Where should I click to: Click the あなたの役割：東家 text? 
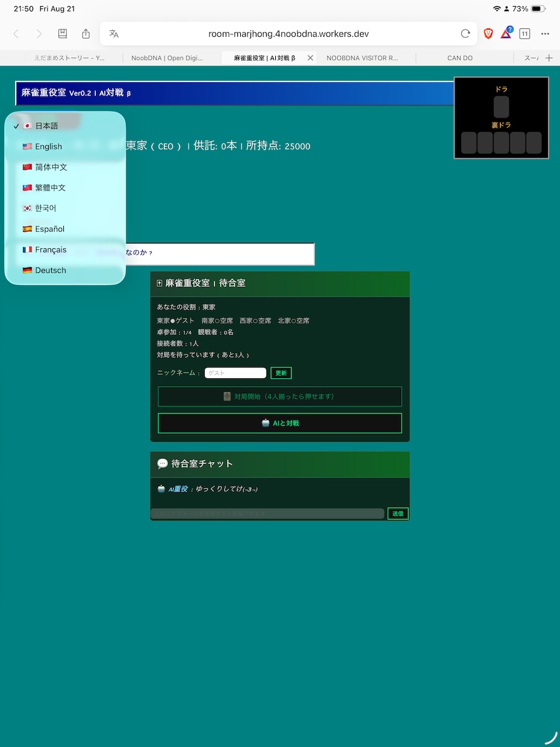coord(186,307)
